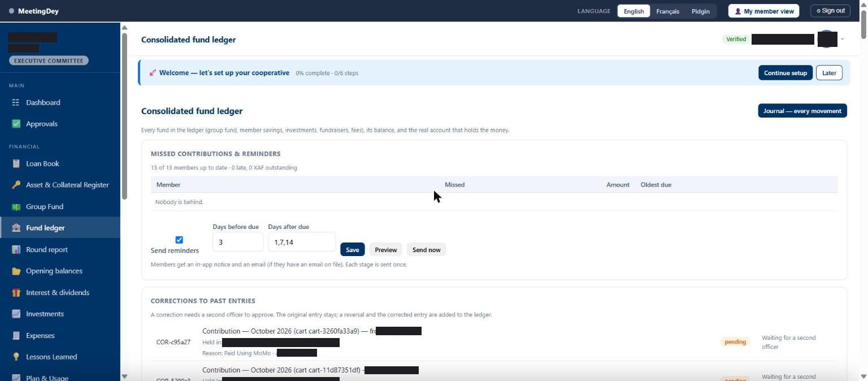Screen dimensions: 868x381
Task: Open the user account dropdown arrow
Action: (842, 39)
